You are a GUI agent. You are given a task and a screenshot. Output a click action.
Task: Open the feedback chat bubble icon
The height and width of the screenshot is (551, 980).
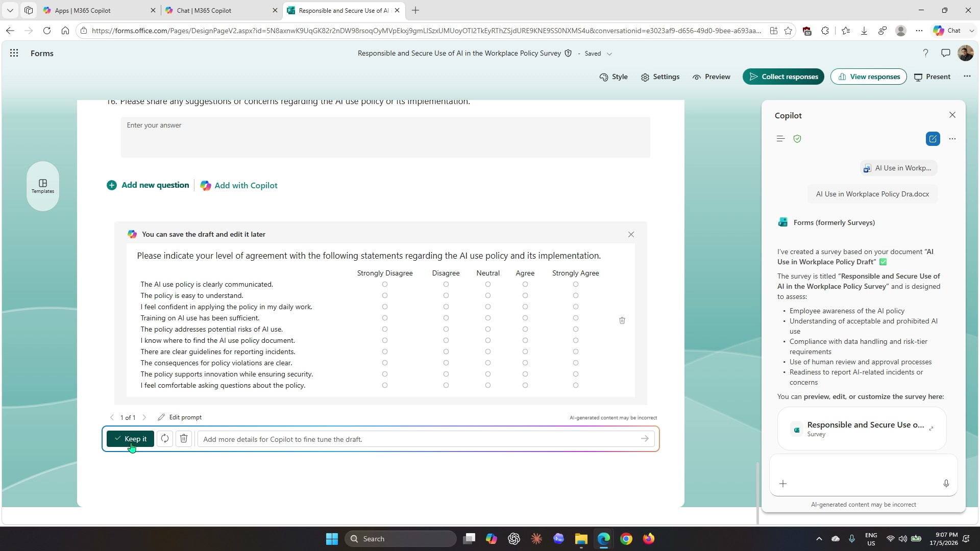[x=945, y=53]
